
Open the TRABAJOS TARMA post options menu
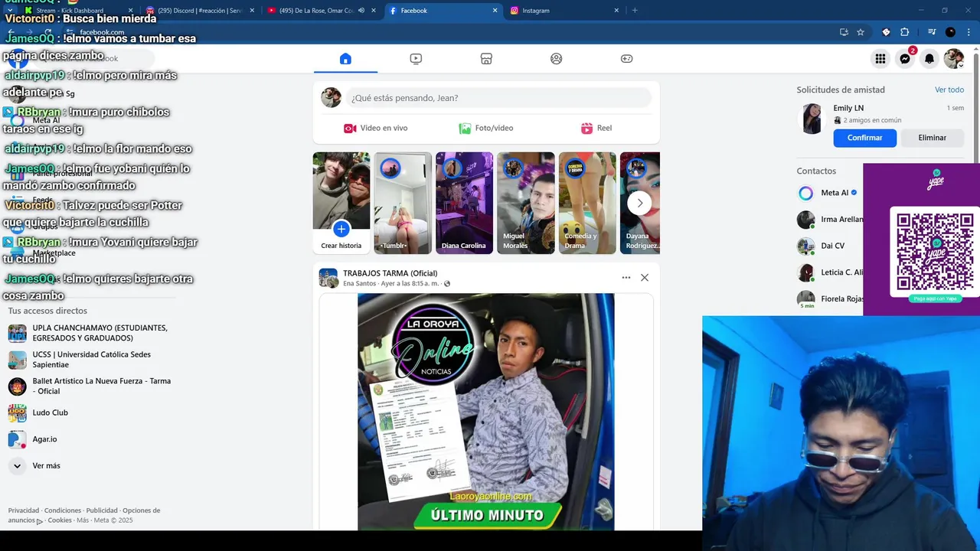click(x=626, y=278)
